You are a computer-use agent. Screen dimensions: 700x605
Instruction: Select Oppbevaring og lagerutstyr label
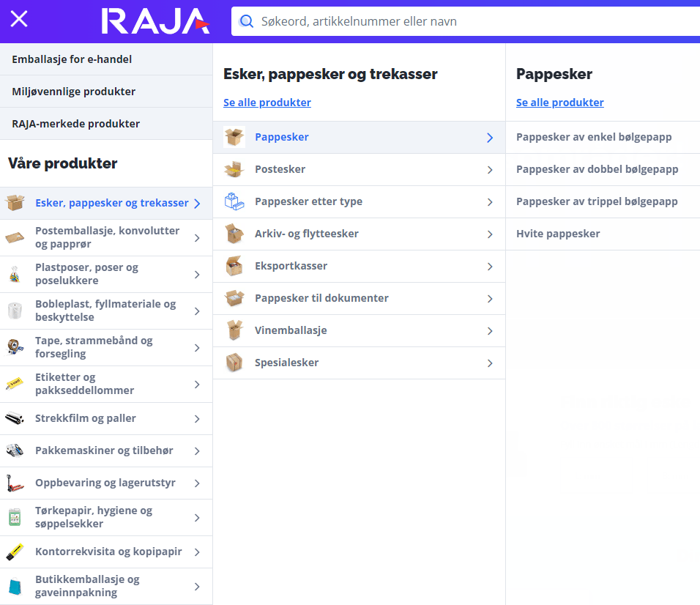[x=105, y=483]
